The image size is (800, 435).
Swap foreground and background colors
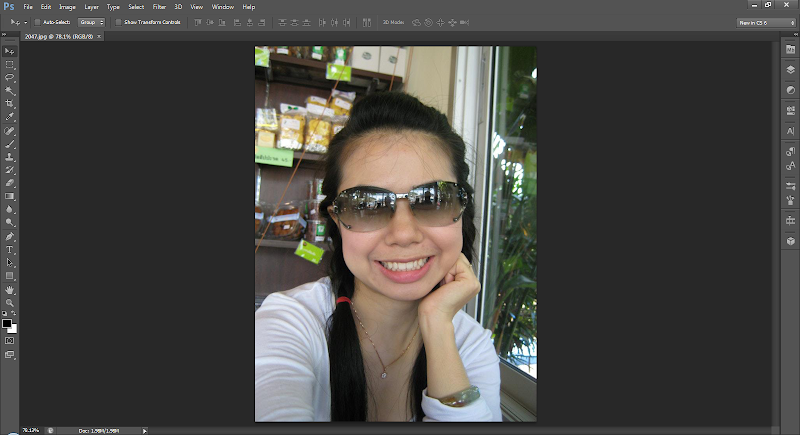14,314
